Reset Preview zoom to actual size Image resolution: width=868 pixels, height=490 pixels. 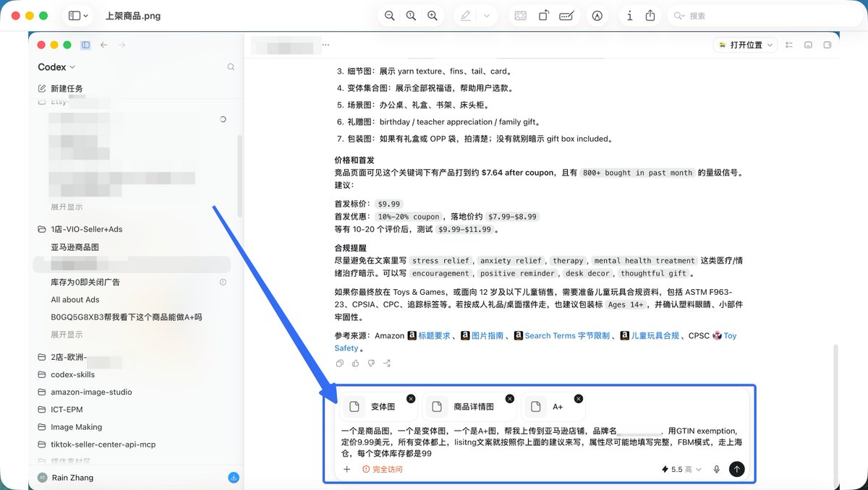tap(411, 15)
